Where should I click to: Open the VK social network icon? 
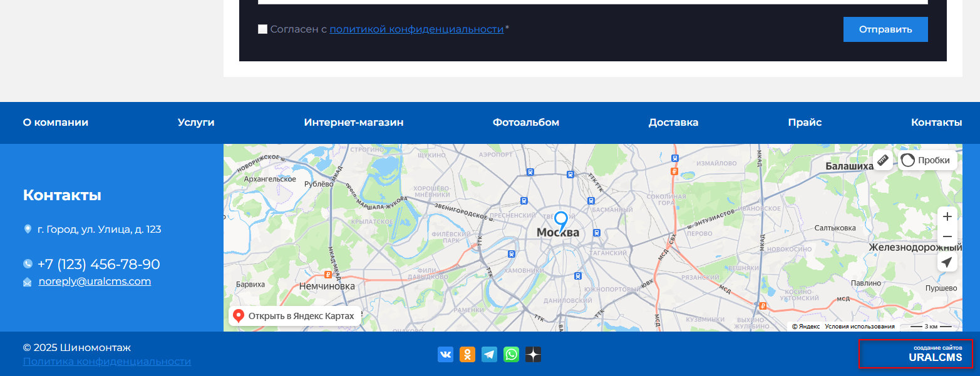[445, 355]
